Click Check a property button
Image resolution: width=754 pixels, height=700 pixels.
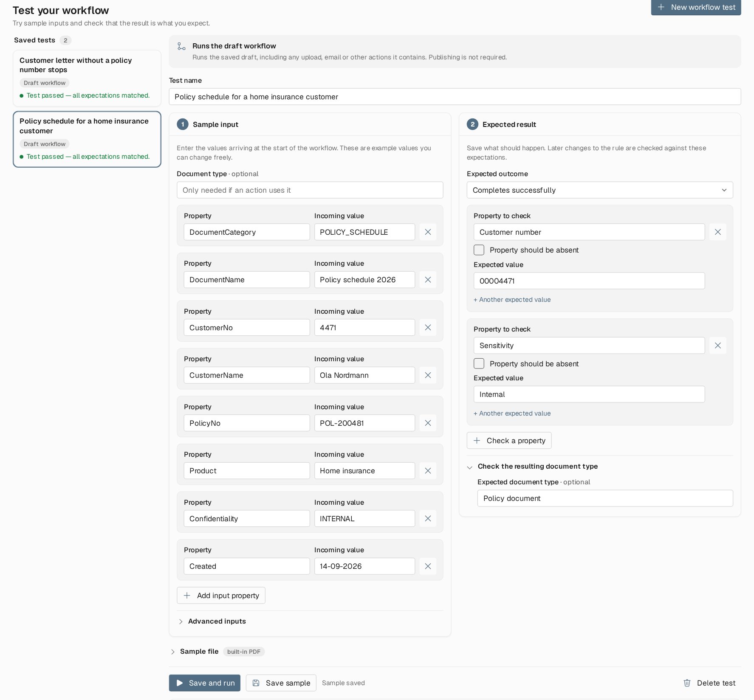click(x=509, y=441)
